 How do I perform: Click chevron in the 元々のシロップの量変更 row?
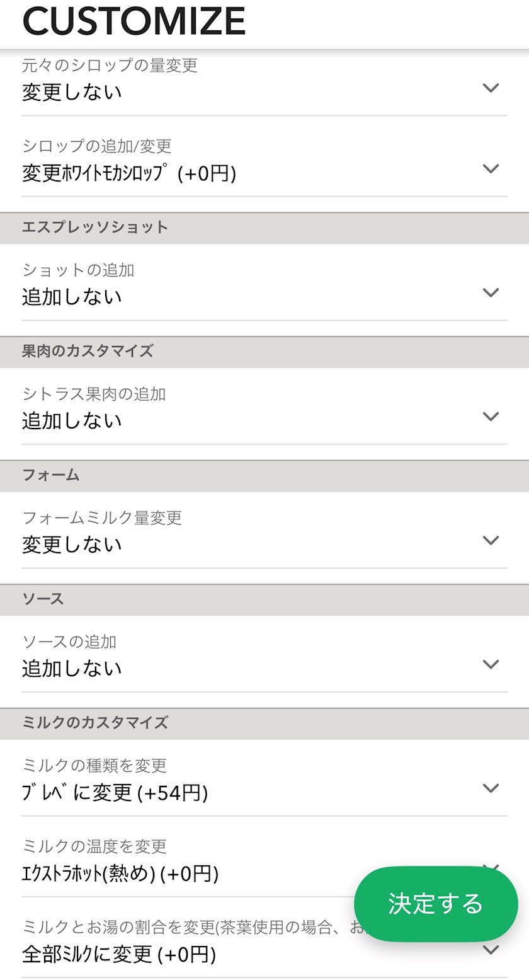[x=491, y=88]
